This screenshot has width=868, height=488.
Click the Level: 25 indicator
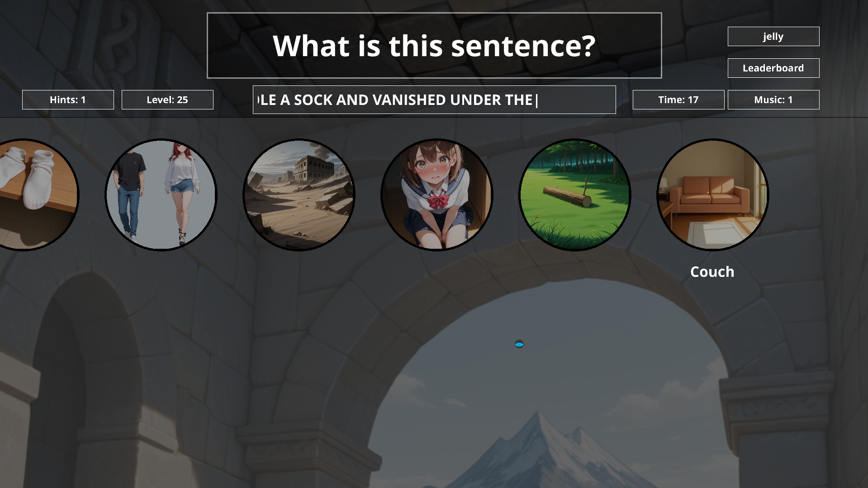[x=167, y=99]
